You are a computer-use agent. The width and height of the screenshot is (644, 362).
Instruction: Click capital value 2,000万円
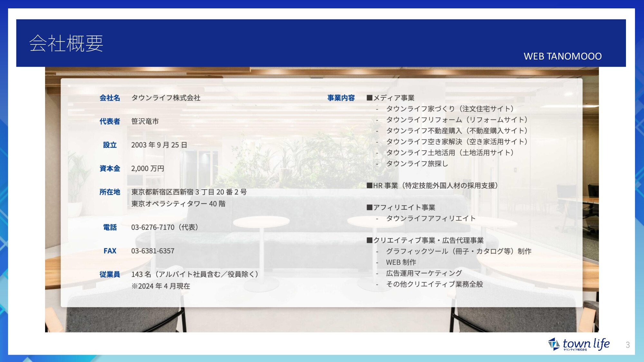tap(148, 168)
